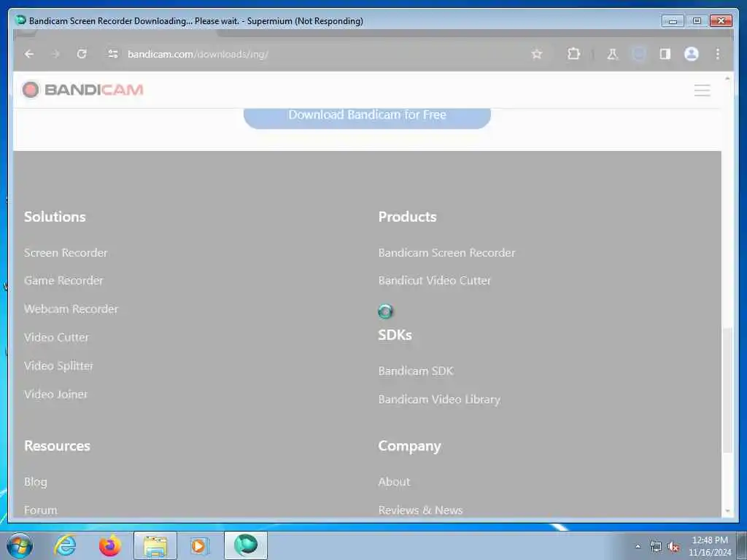The height and width of the screenshot is (560, 747).
Task: Open Windows Explorer from the taskbar
Action: (155, 545)
